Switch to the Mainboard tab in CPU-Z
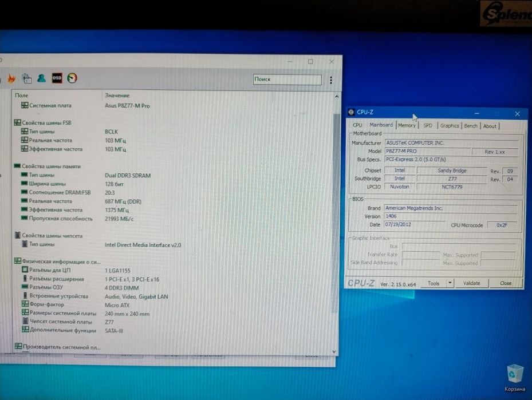The width and height of the screenshot is (532, 400). pos(381,125)
